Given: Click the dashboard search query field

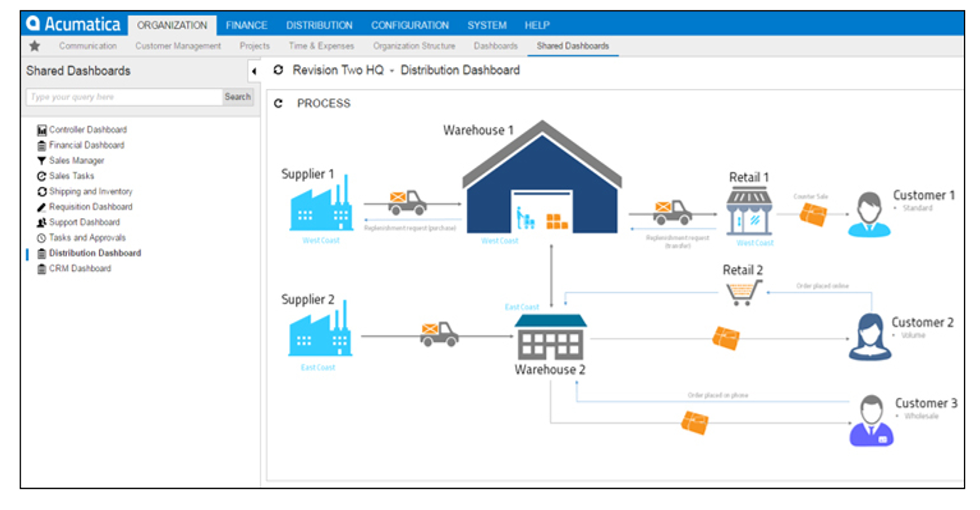Looking at the screenshot, I should (125, 97).
